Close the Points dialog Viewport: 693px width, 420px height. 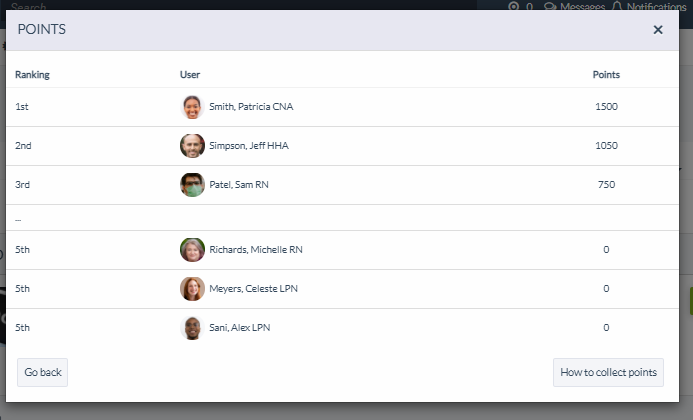click(658, 30)
